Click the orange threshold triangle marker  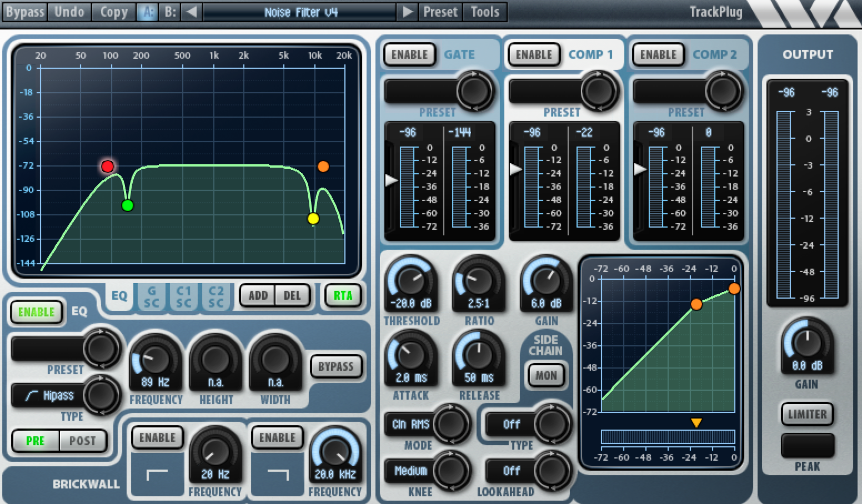click(x=696, y=423)
